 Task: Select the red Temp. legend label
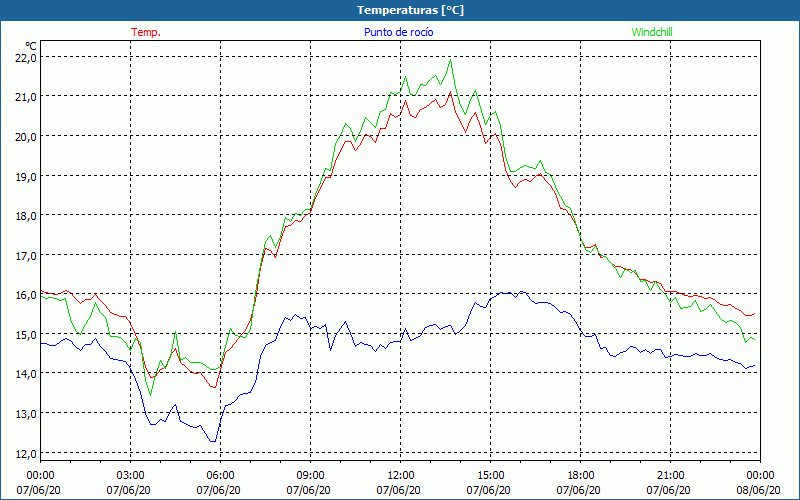pos(146,32)
